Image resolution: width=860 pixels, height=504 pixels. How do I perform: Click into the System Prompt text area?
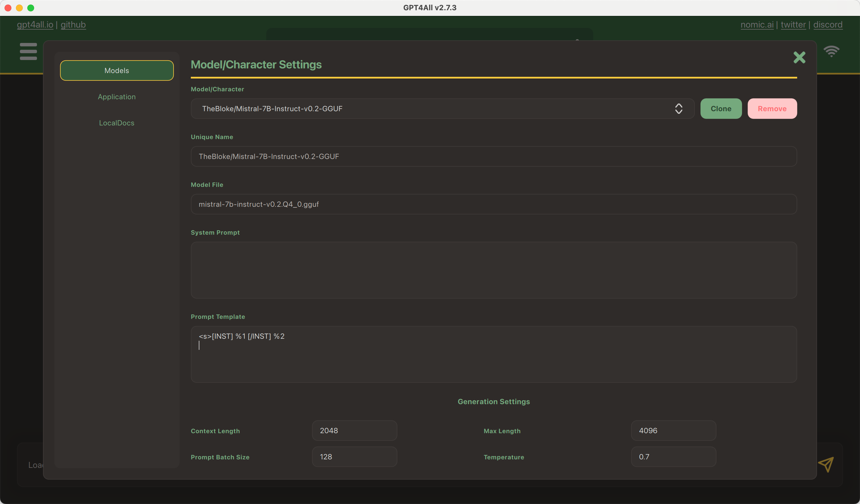(493, 270)
